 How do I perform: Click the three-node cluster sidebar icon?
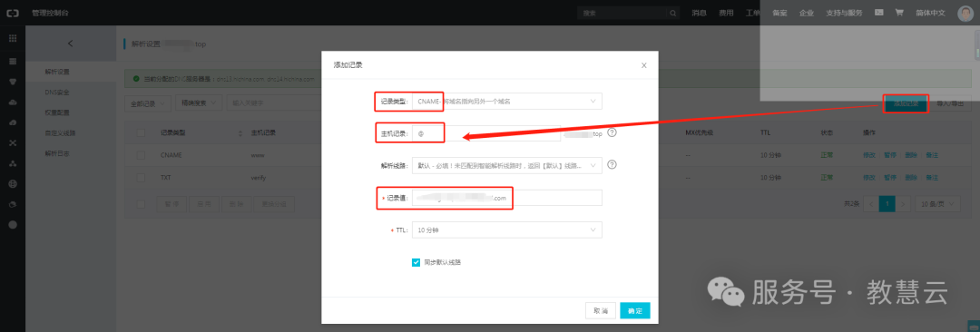13,164
